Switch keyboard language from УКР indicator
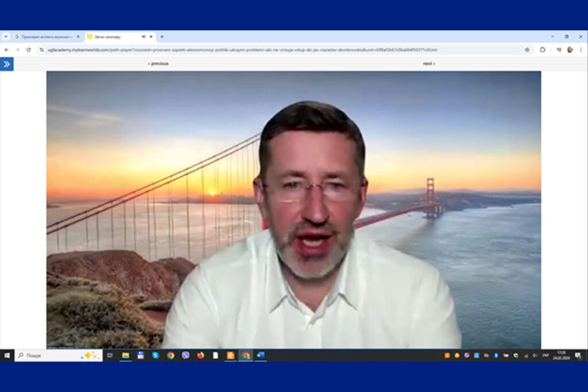 point(545,355)
